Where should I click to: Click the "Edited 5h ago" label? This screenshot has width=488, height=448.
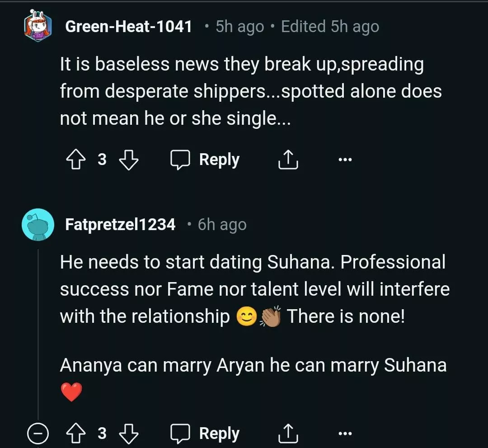[x=330, y=27]
